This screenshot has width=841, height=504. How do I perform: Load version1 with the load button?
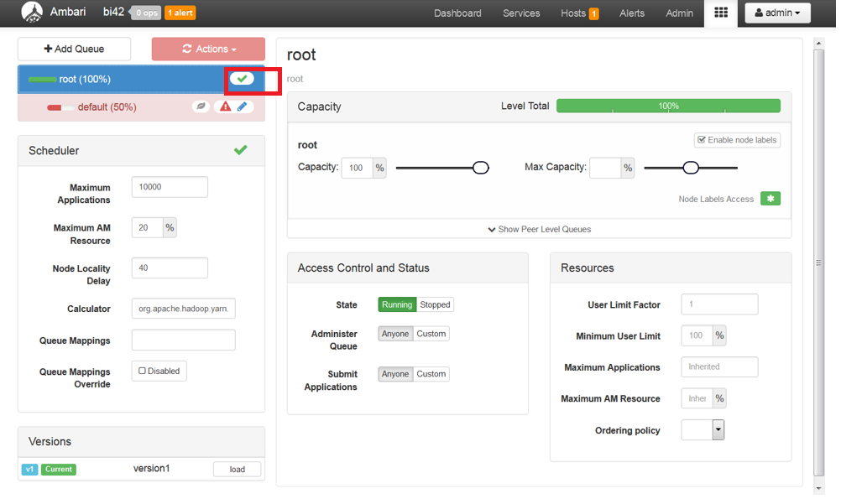[237, 469]
